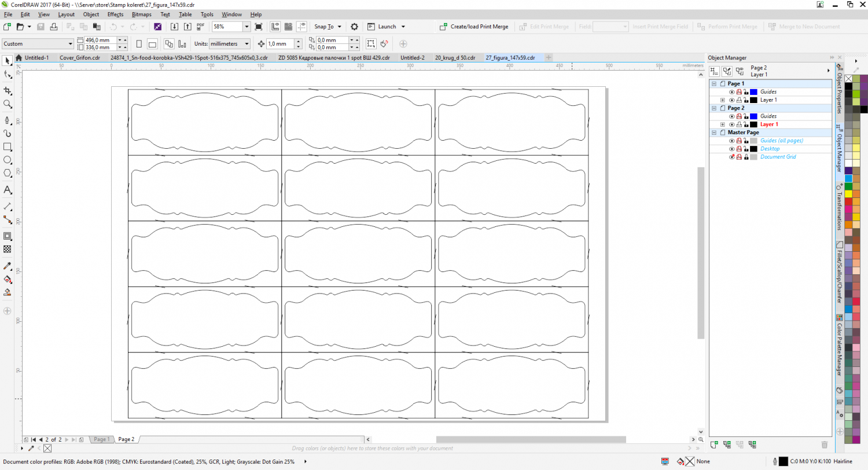This screenshot has height=470, width=868.
Task: Open the Bitmaps menu
Action: point(141,14)
